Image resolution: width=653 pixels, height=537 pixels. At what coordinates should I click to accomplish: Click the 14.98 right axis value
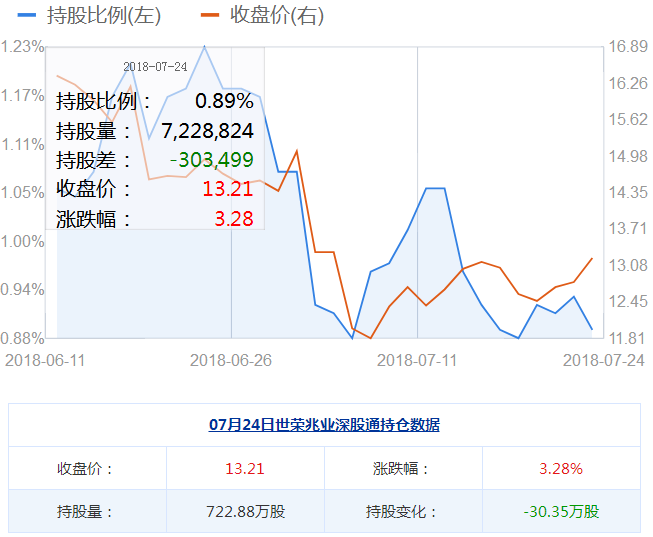(x=628, y=156)
